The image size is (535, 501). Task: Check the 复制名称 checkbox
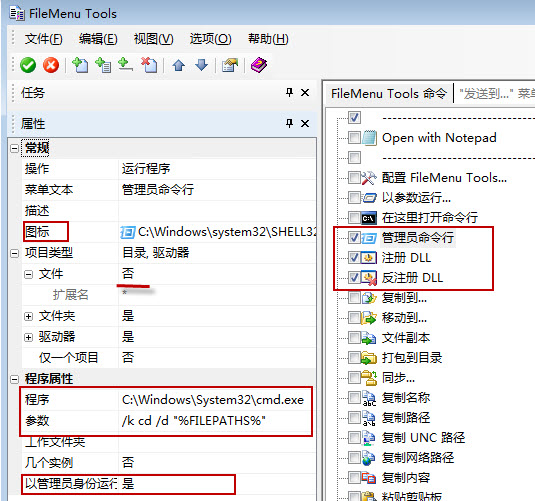pos(354,398)
